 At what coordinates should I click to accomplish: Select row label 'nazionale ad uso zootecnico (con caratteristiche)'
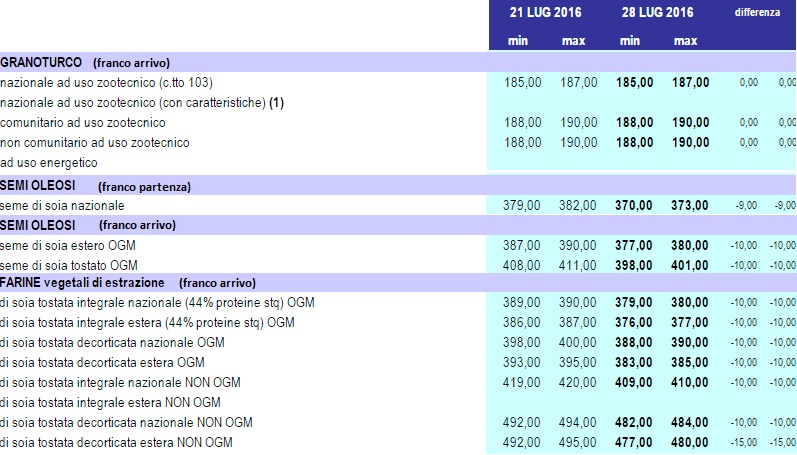pyautogui.click(x=133, y=103)
